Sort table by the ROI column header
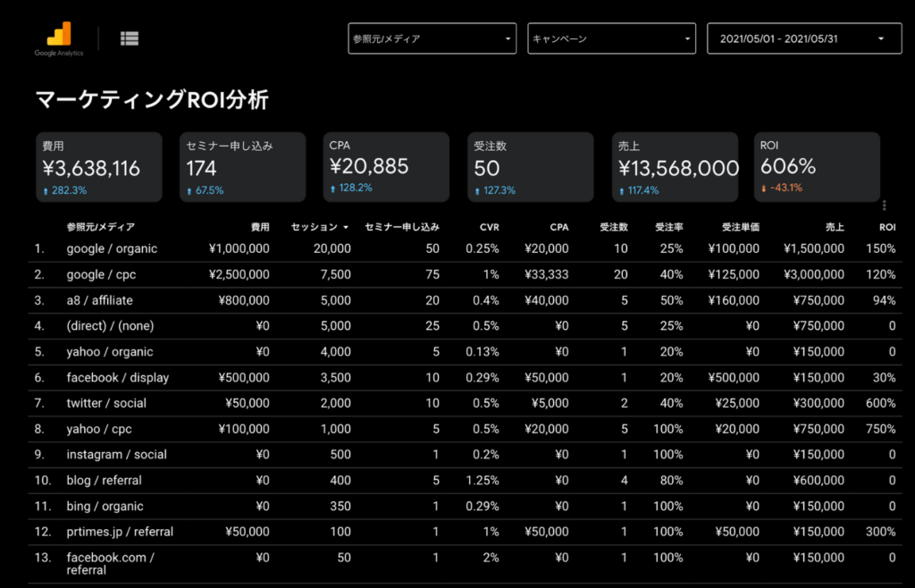This screenshot has width=915, height=588. point(886,228)
